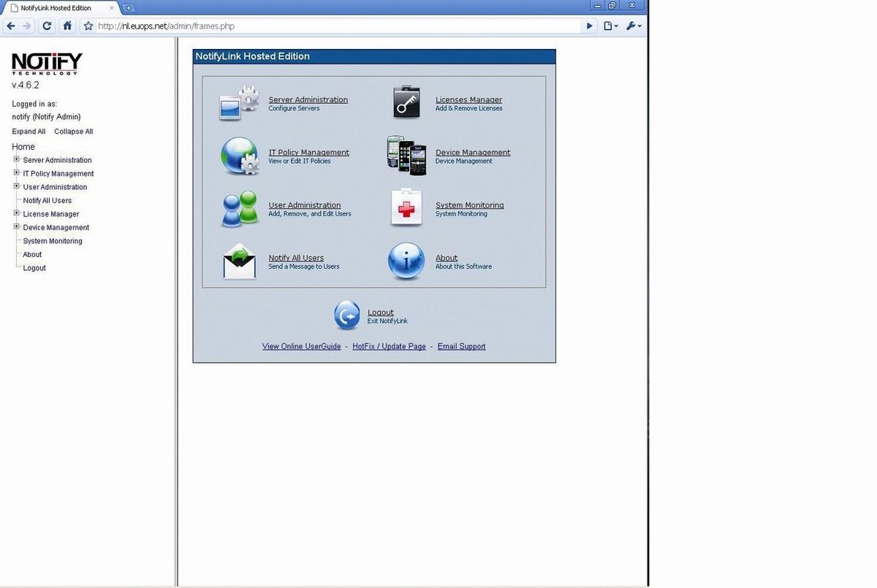Expand the Device Management tree node

tap(17, 226)
